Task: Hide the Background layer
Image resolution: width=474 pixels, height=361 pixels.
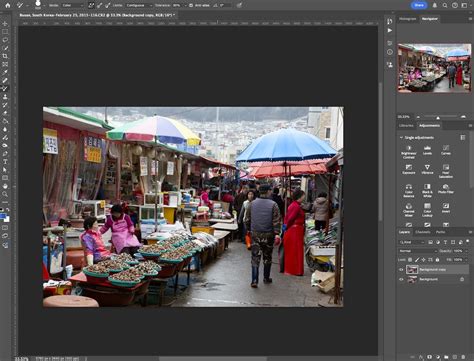Action: click(401, 279)
